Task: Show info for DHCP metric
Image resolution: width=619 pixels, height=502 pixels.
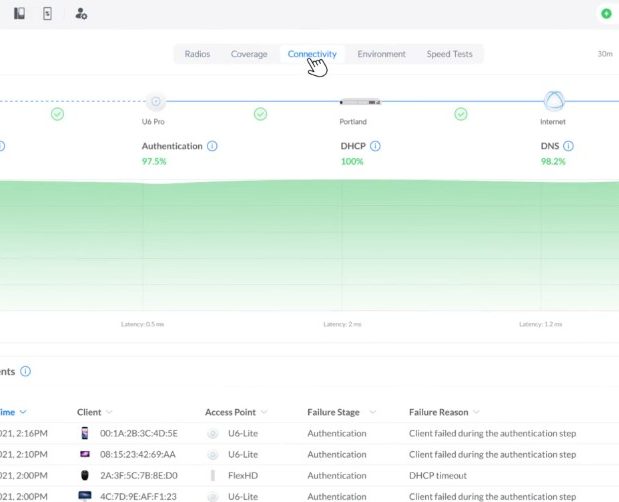Action: click(375, 146)
